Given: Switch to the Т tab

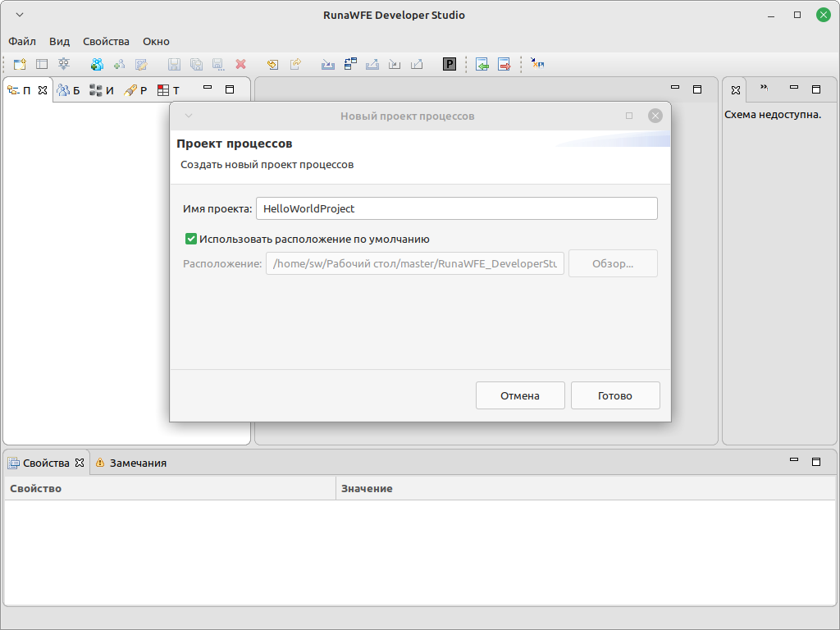Looking at the screenshot, I should [169, 90].
